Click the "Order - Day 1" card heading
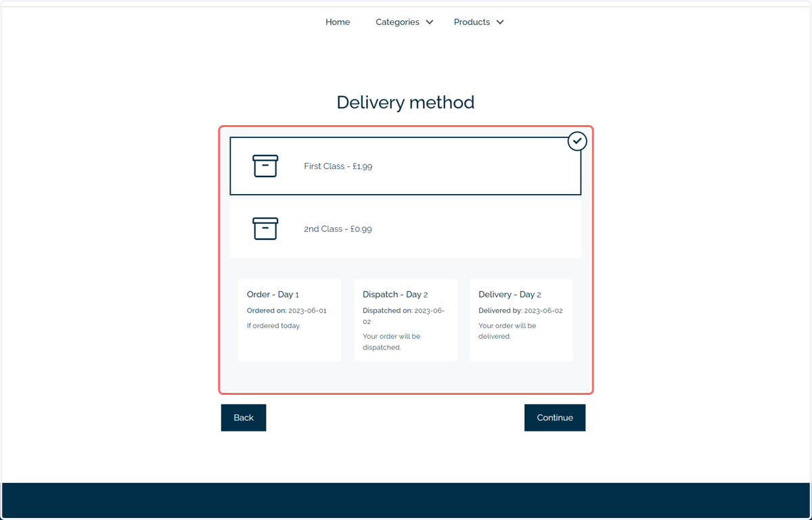The height and width of the screenshot is (520, 812). (x=273, y=294)
